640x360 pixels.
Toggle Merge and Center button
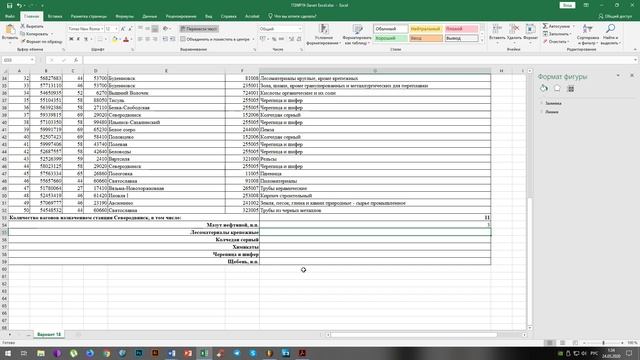[x=216, y=39]
